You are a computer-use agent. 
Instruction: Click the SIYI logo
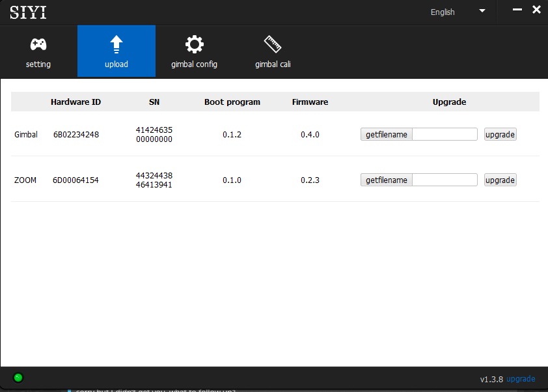coord(28,12)
